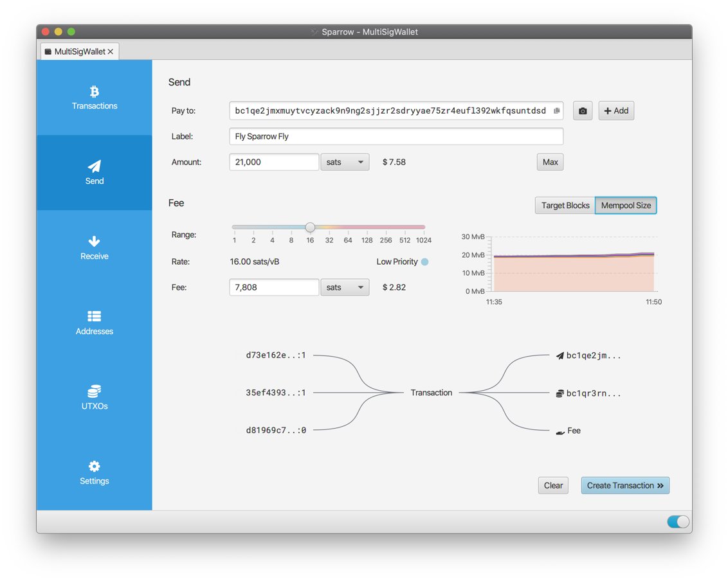Open the UTXOs coins sidebar section
This screenshot has width=728, height=581.
(95, 398)
